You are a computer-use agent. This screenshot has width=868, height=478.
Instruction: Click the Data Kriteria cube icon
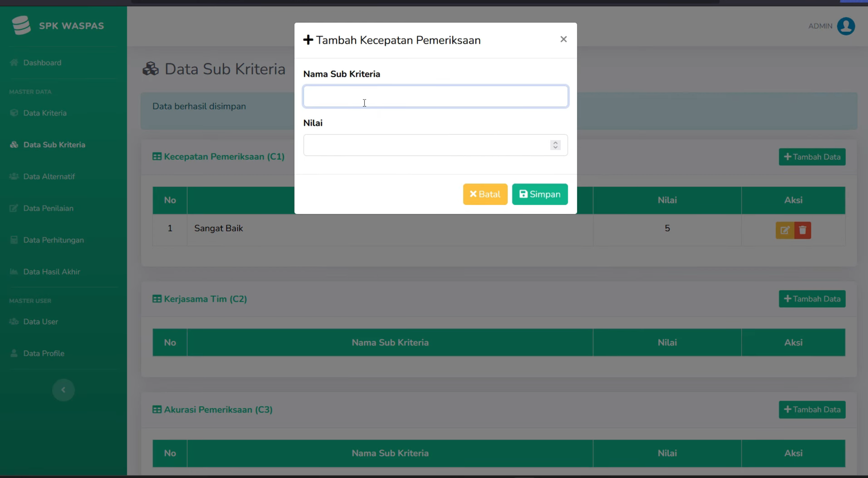click(14, 113)
